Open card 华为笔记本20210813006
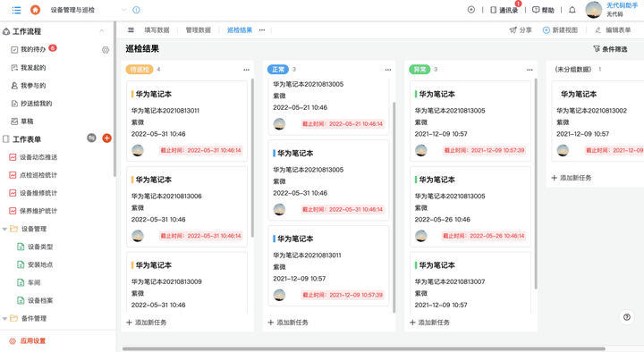Screen dimensions: 644x352 187,206
